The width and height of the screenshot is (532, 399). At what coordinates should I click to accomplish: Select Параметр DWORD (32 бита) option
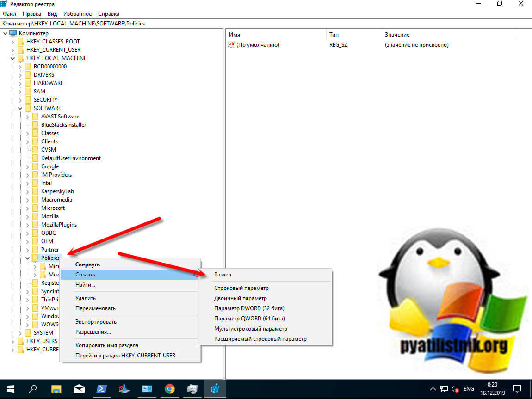(x=249, y=308)
